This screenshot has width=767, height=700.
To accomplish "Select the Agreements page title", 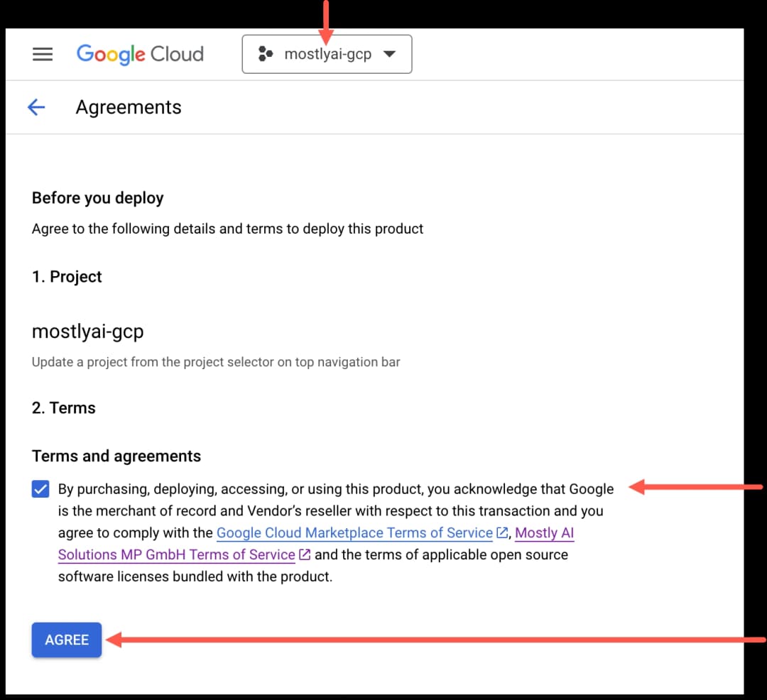I will tap(128, 106).
